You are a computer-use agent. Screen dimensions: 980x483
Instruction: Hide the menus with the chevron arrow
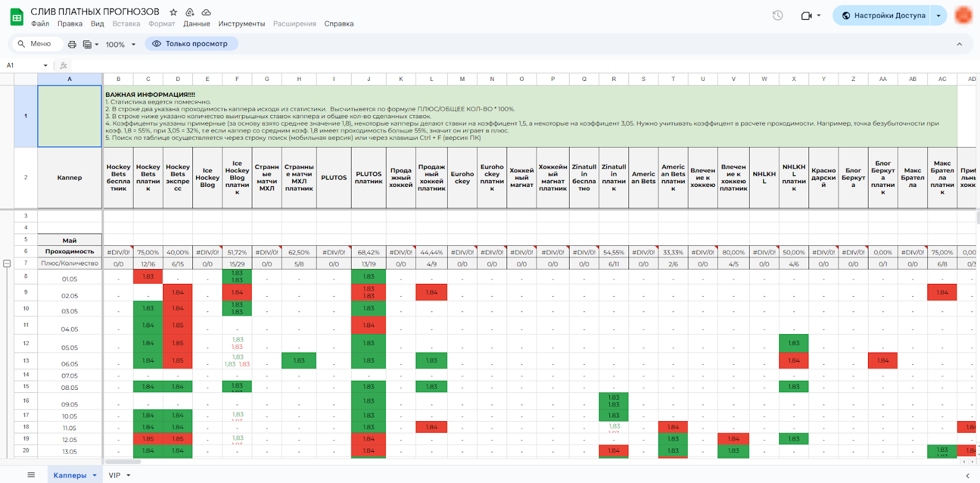click(x=959, y=44)
